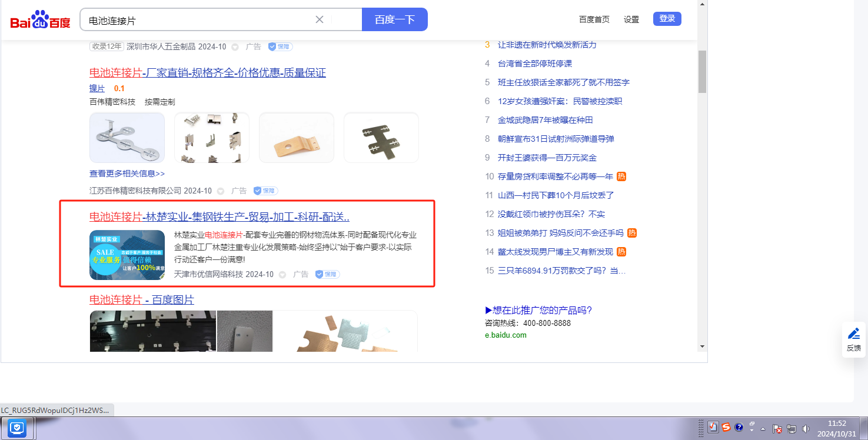
Task: Click the blue help question mark tray icon
Action: [x=739, y=428]
